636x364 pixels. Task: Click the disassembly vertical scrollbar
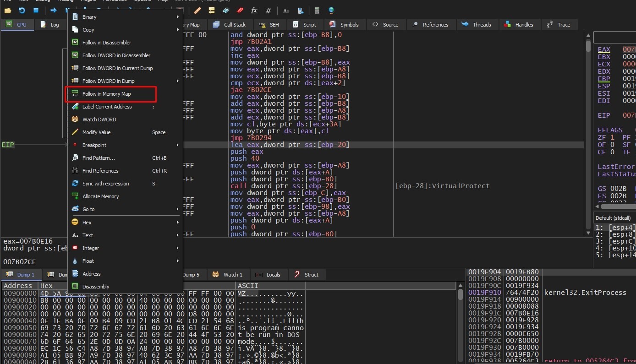coord(588,137)
